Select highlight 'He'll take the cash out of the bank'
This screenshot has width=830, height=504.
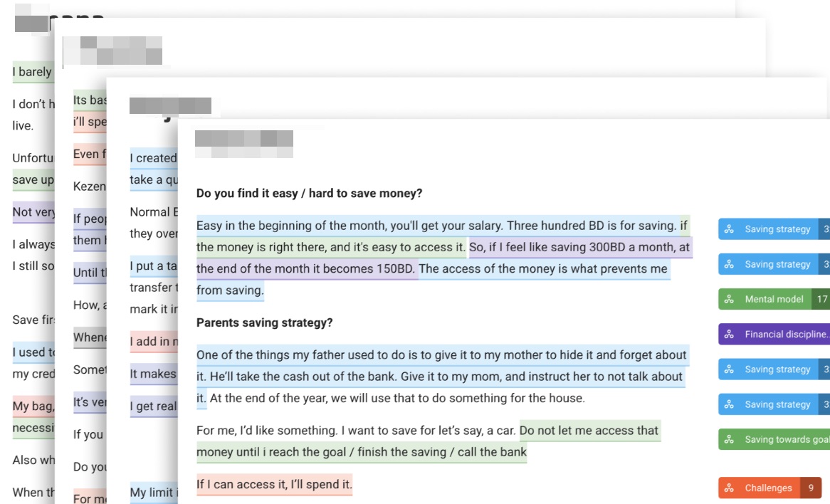click(303, 377)
